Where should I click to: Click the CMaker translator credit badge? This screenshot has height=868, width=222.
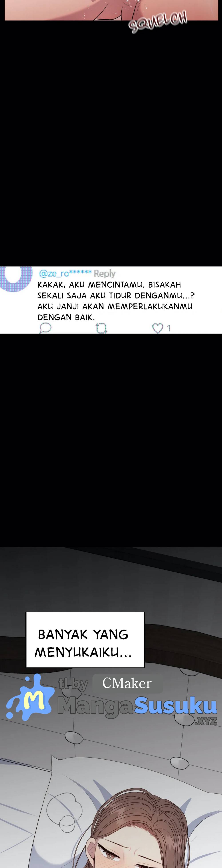coord(127,683)
